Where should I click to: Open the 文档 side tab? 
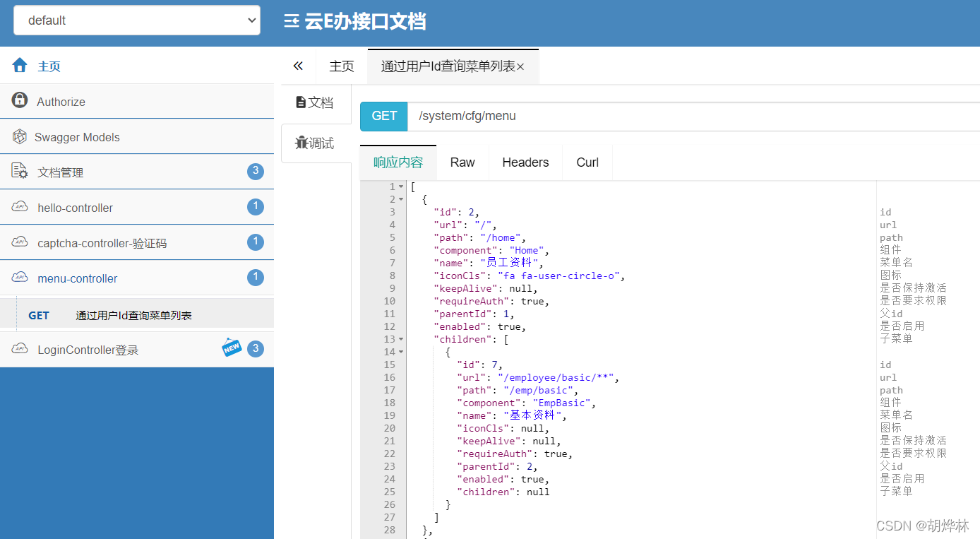(x=316, y=103)
